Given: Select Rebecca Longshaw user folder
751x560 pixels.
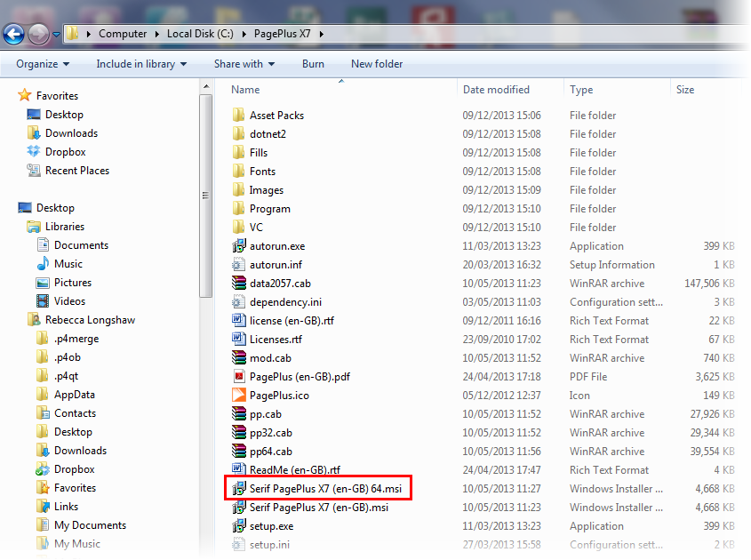Looking at the screenshot, I should pos(90,320).
